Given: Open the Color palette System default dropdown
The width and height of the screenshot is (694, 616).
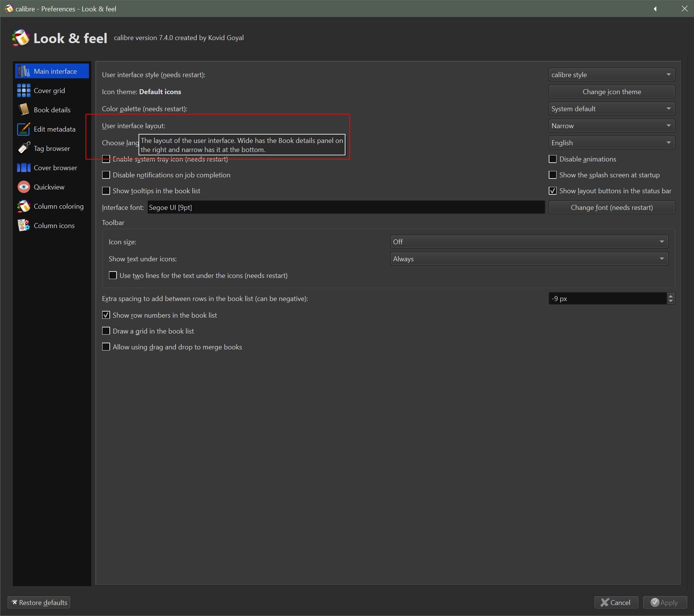Looking at the screenshot, I should 612,109.
